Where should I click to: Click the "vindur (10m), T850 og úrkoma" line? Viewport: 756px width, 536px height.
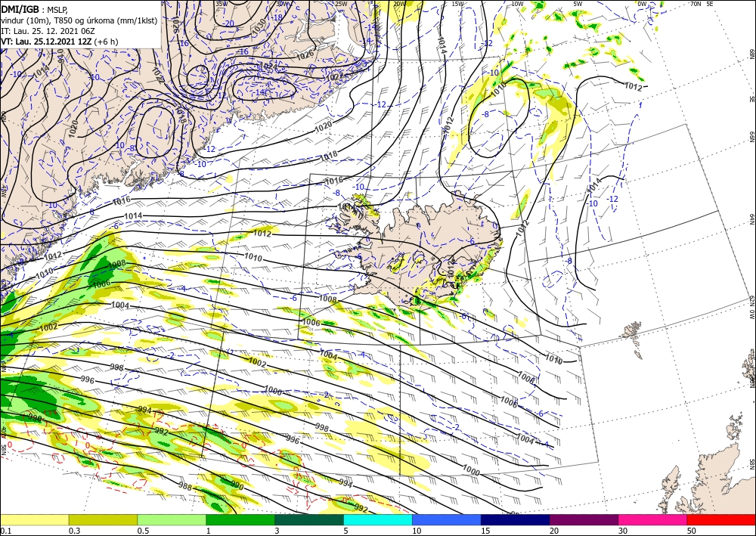(x=79, y=20)
